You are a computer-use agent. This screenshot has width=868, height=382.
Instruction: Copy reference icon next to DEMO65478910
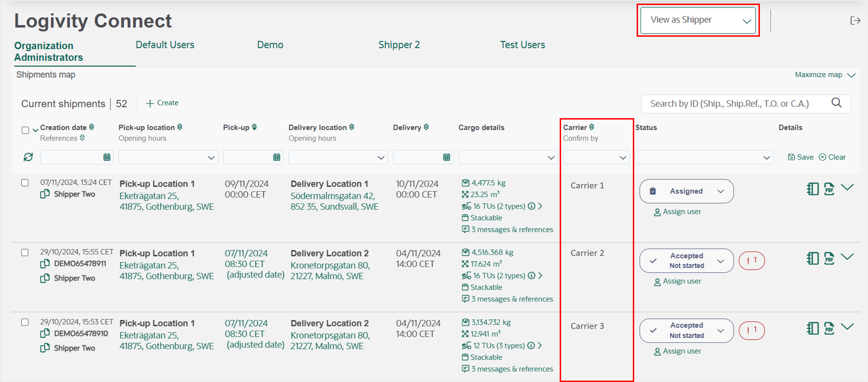click(45, 334)
